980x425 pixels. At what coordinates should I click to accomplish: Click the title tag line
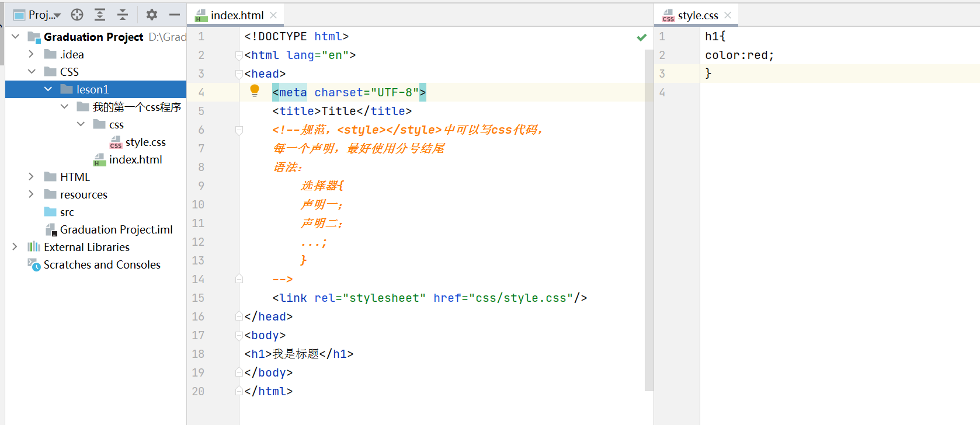tap(342, 111)
